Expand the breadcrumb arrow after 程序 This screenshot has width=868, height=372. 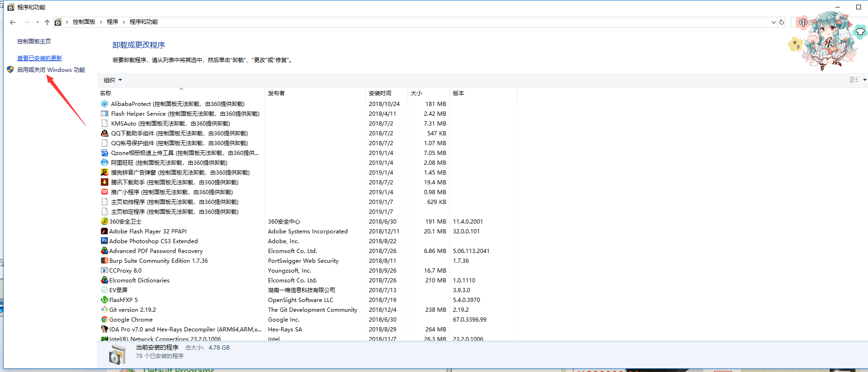coord(124,22)
